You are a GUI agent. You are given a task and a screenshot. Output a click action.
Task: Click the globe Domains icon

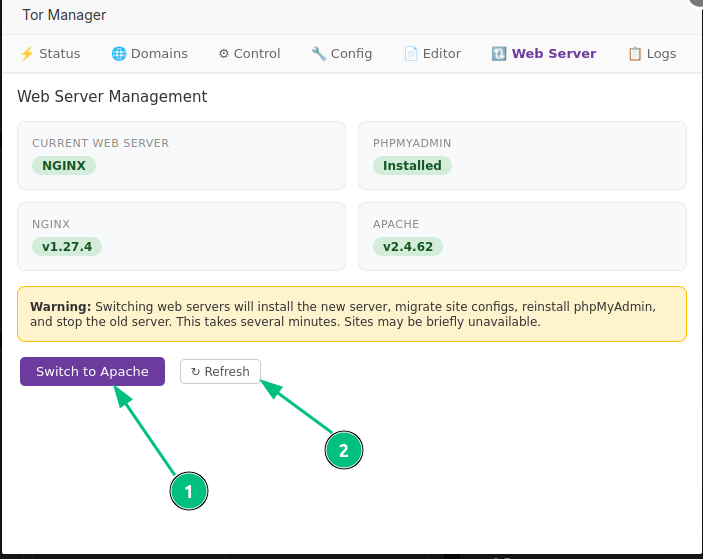tap(119, 54)
